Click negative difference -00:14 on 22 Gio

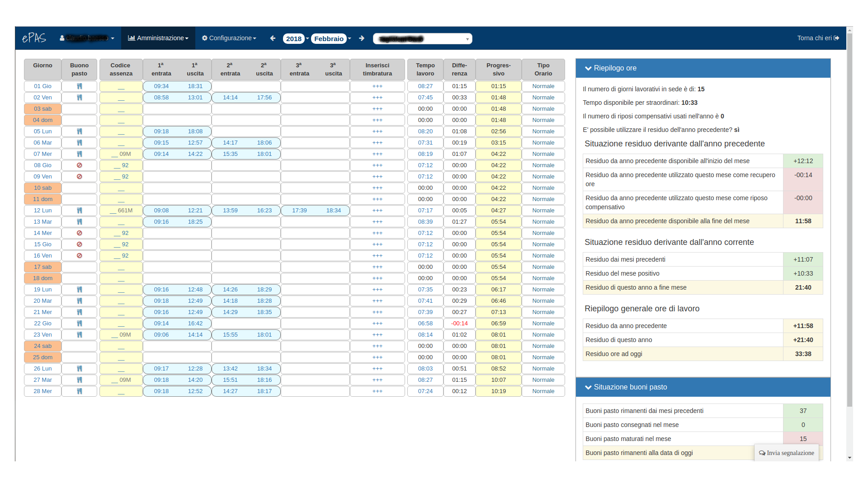[459, 324]
